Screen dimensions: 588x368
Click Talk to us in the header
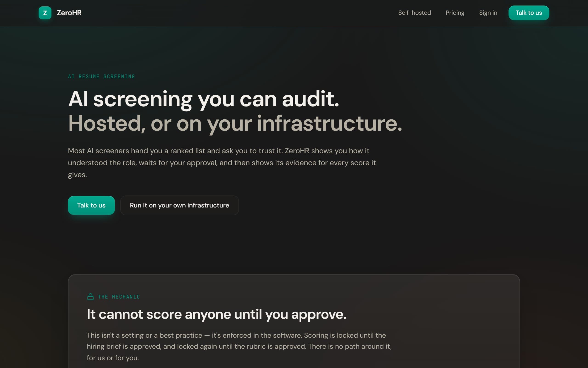coord(529,13)
